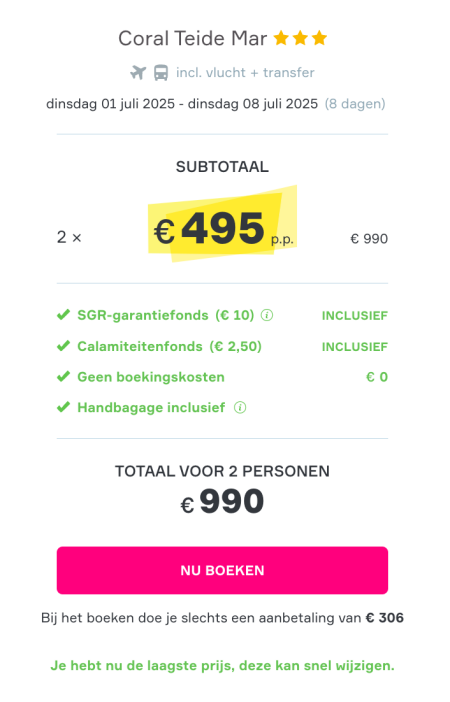Click the travel dates line

coord(182,104)
